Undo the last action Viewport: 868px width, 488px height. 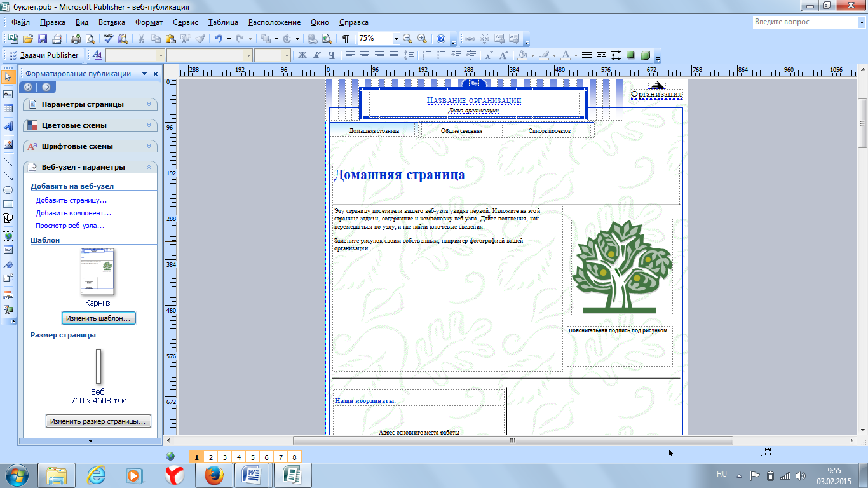point(219,39)
